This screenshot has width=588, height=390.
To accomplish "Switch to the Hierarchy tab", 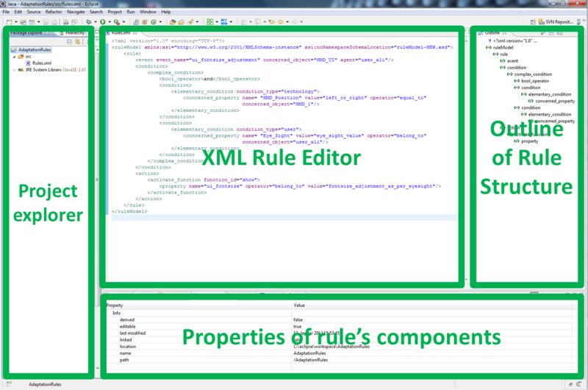I will (x=73, y=33).
